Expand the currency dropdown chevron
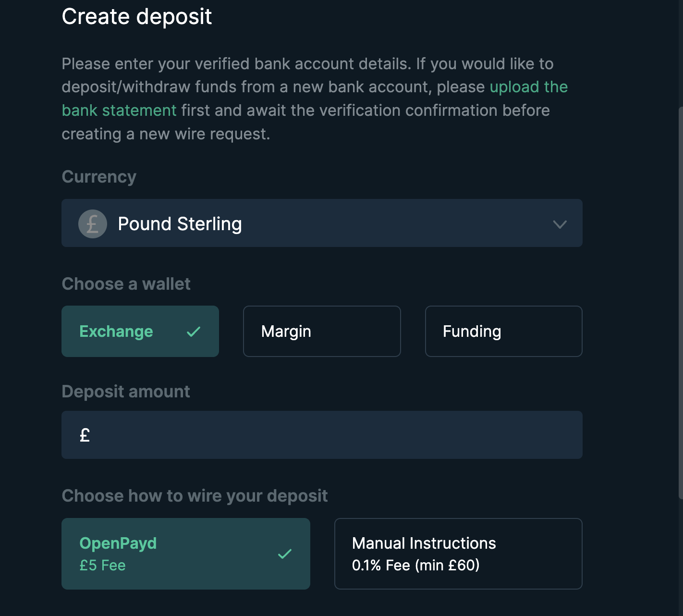This screenshot has width=683, height=616. tap(560, 224)
